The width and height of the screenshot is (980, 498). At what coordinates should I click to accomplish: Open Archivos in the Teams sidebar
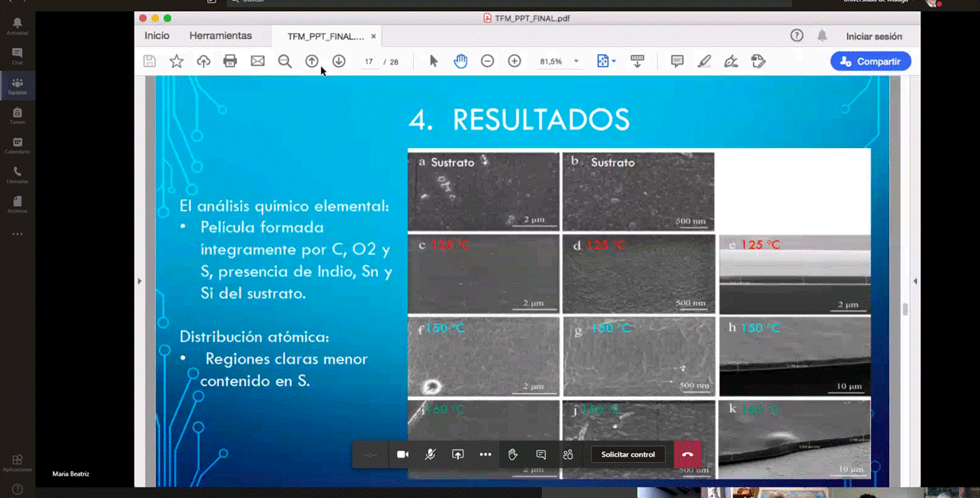coord(17,205)
